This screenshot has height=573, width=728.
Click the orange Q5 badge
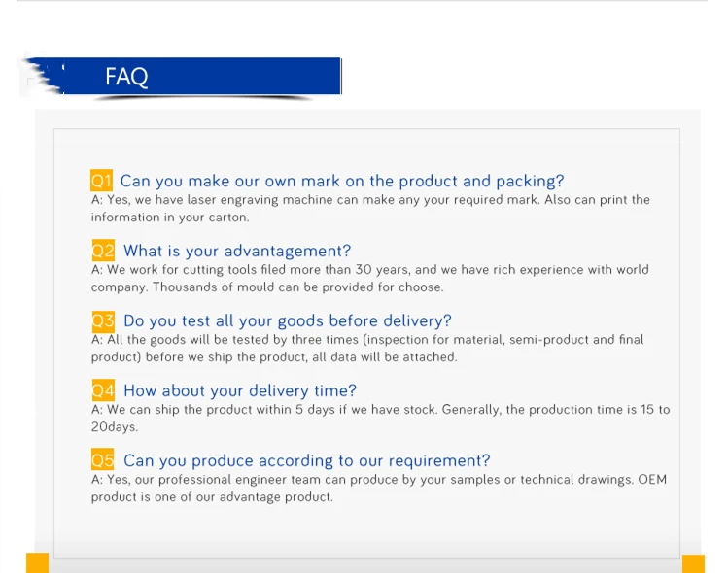(x=103, y=460)
